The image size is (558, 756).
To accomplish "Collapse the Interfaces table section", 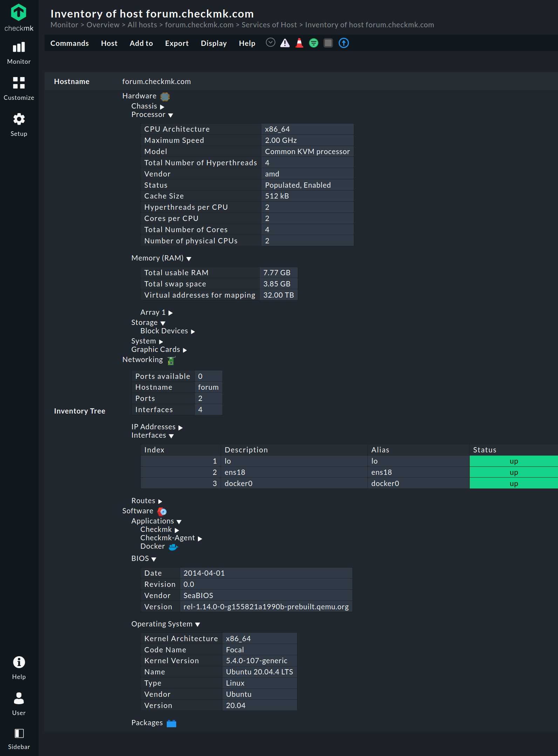I will click(x=171, y=436).
